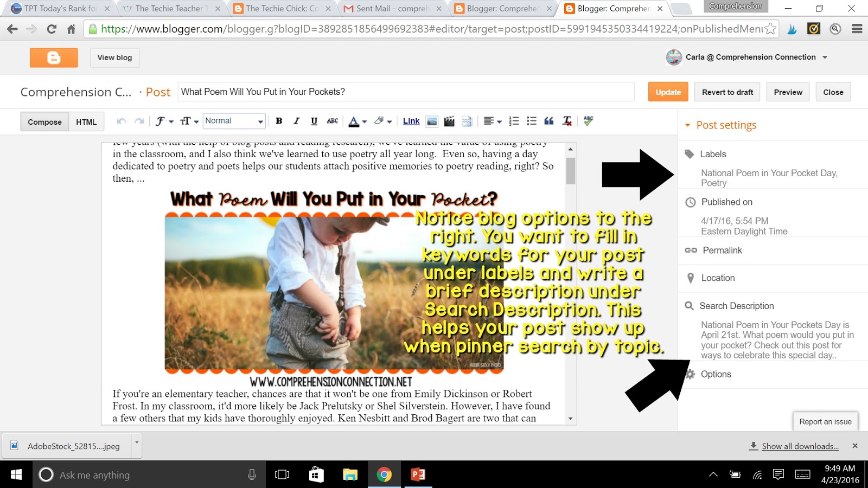Screen dimensions: 868x488
Task: Open PowerPoint from the taskbar
Action: click(418, 475)
